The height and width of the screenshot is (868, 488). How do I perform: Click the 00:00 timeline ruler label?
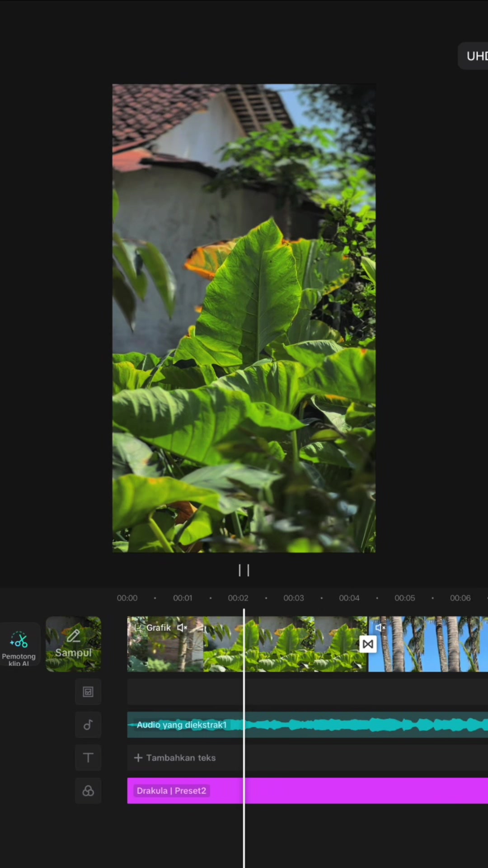coord(127,598)
